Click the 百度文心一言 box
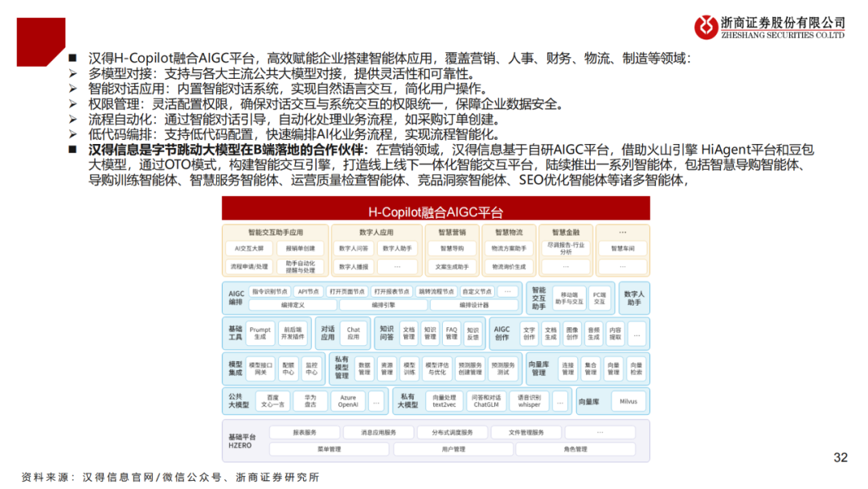The height and width of the screenshot is (489, 868). coord(272,401)
